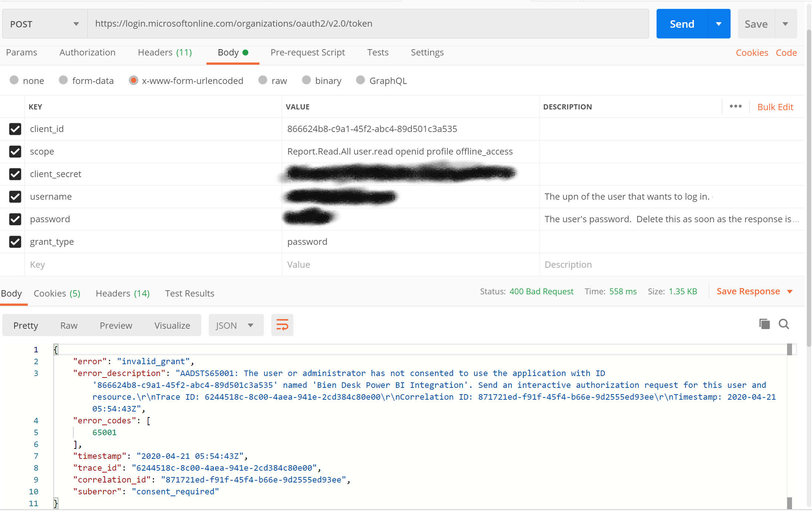Click the request URL field
This screenshot has height=511, width=812.
pyautogui.click(x=368, y=24)
